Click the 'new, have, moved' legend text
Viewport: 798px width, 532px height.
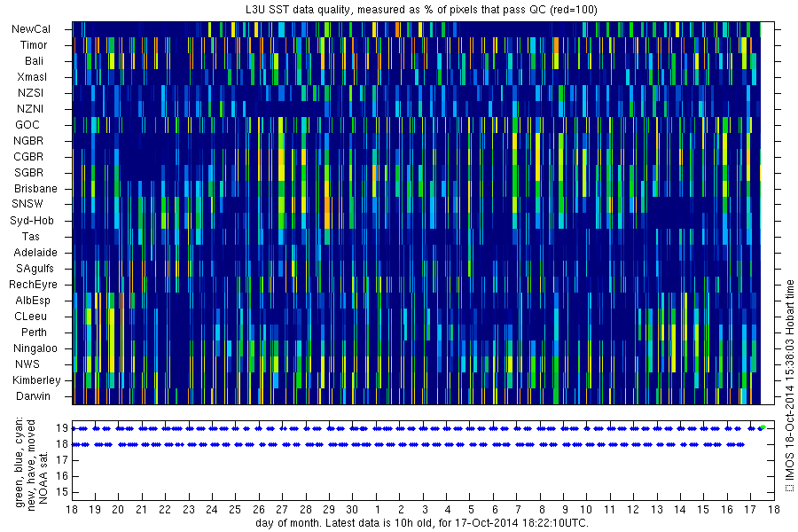[x=31, y=465]
